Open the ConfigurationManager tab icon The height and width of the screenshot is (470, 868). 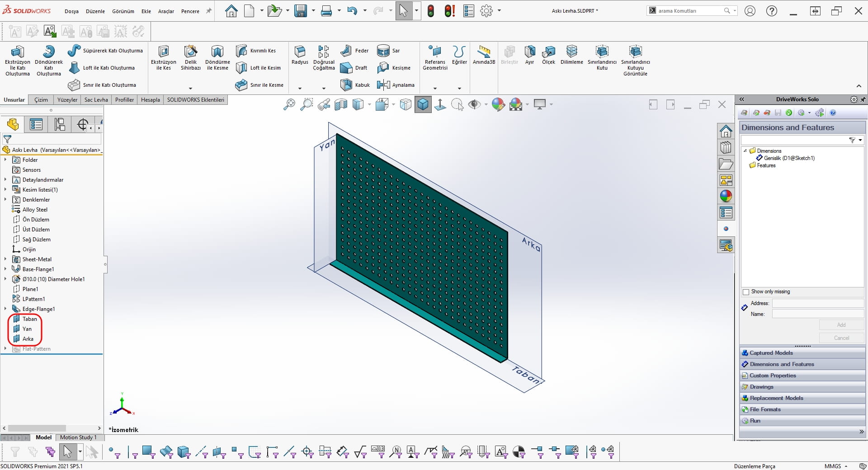59,124
